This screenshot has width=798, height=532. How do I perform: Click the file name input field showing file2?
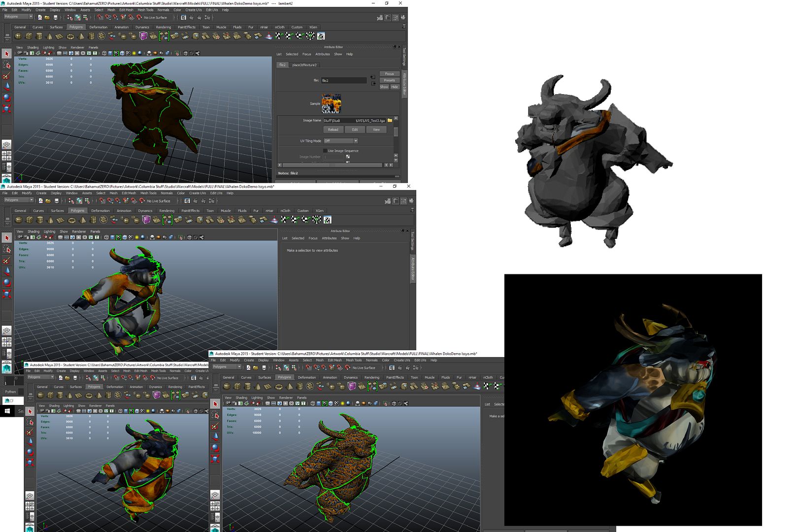point(344,80)
